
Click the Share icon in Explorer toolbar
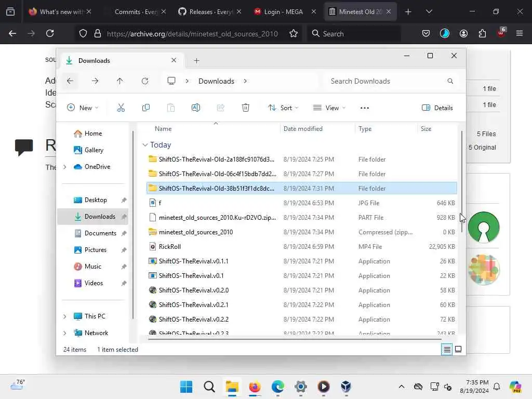tap(220, 108)
